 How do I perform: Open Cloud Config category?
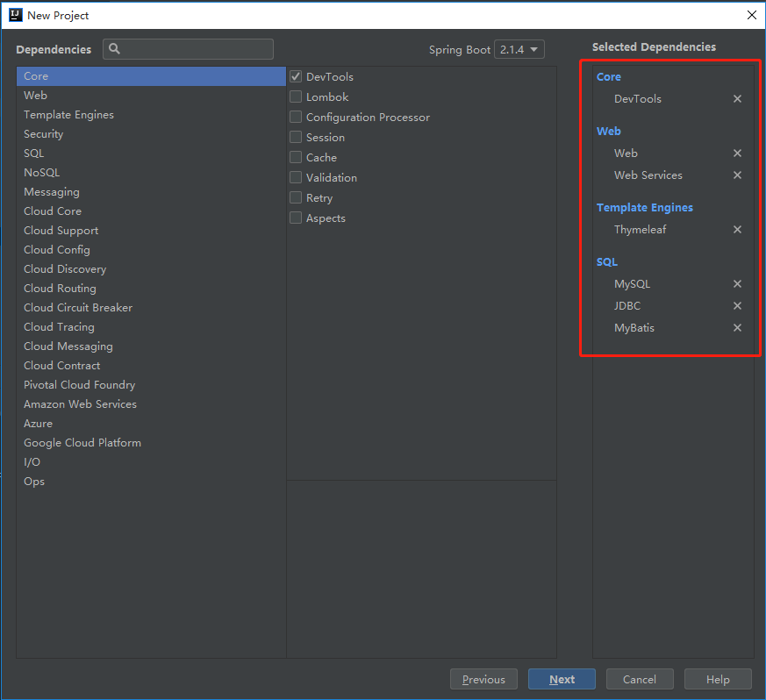tap(151, 250)
